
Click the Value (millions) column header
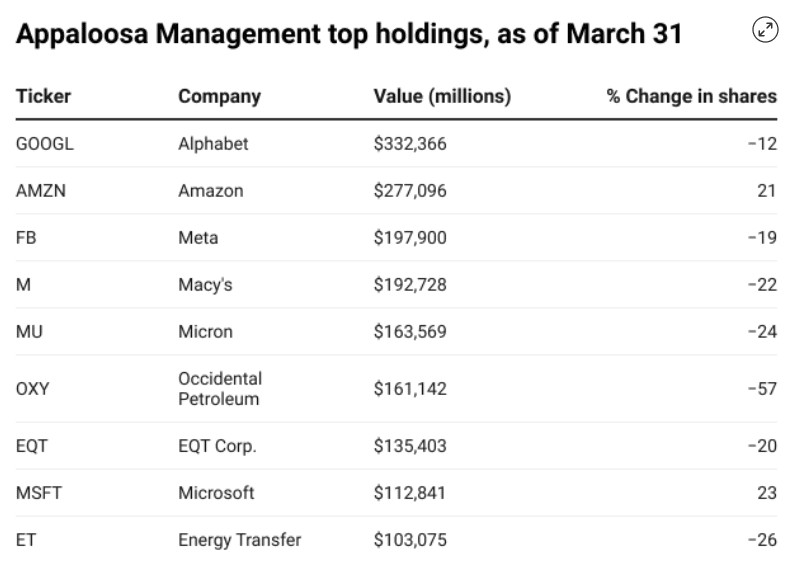[x=442, y=97]
